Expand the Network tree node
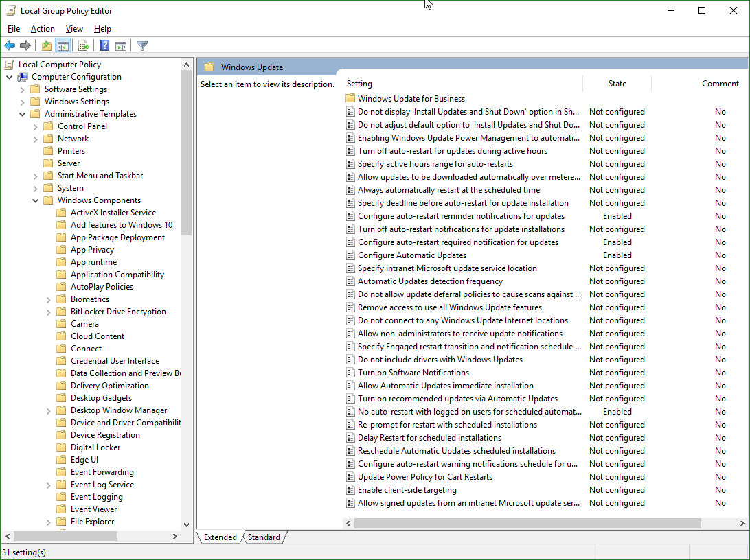 point(36,139)
